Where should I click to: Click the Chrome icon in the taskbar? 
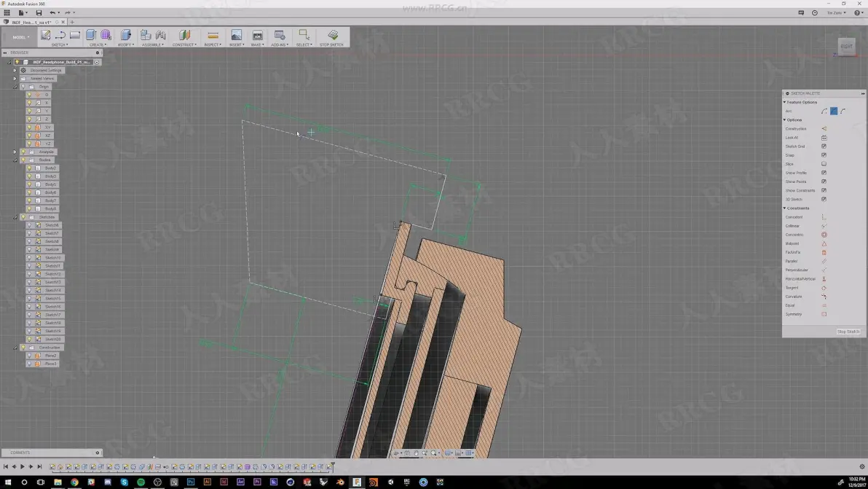tap(74, 482)
